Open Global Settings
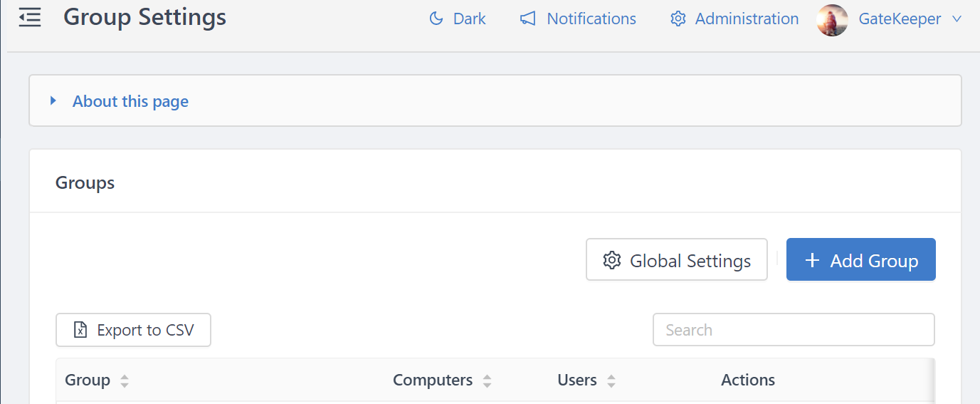 [677, 260]
